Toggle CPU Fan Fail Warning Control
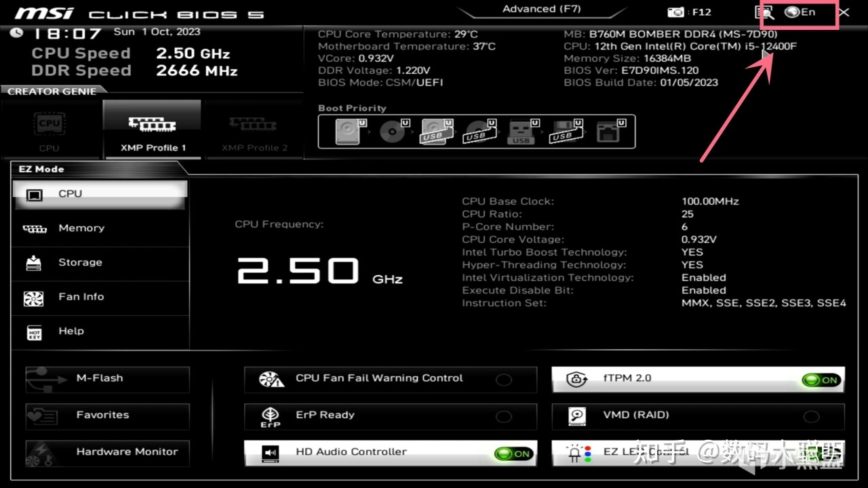Screen dimensions: 868x488 391,380
